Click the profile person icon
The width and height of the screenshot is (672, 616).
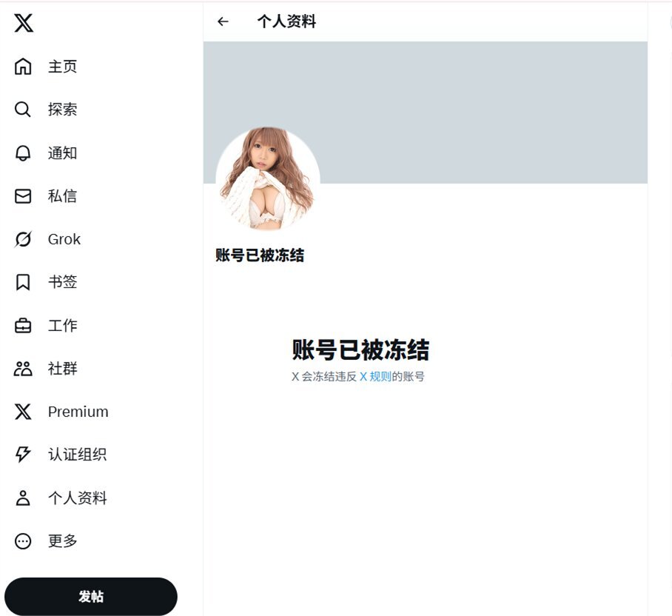tap(23, 498)
